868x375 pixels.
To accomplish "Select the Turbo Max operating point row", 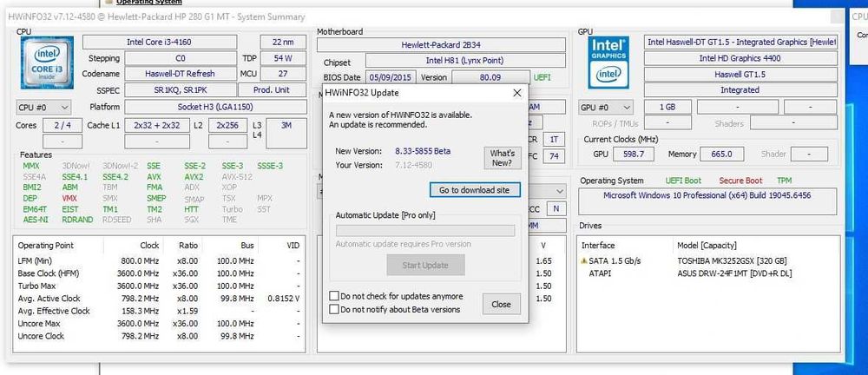I will click(x=159, y=286).
